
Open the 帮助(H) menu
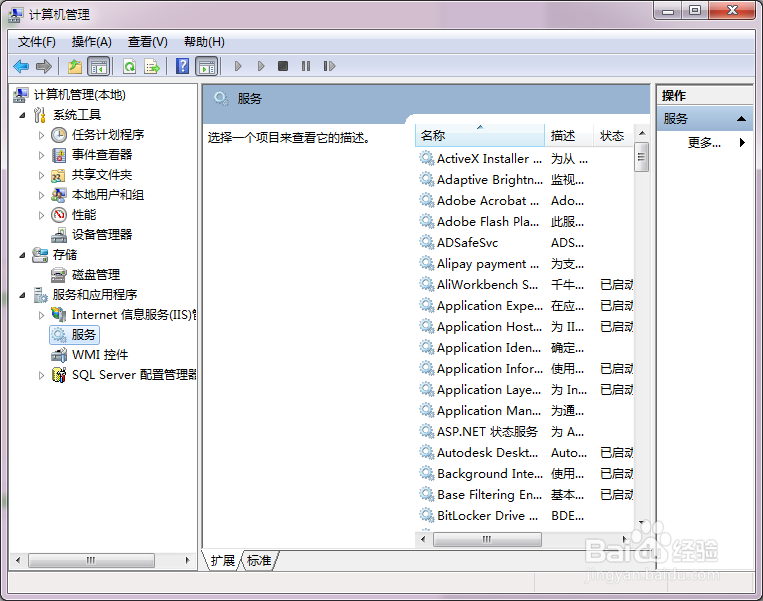tap(204, 42)
